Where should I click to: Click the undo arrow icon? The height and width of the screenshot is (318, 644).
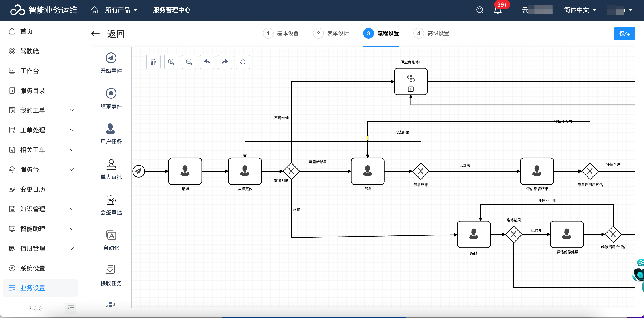coord(207,62)
